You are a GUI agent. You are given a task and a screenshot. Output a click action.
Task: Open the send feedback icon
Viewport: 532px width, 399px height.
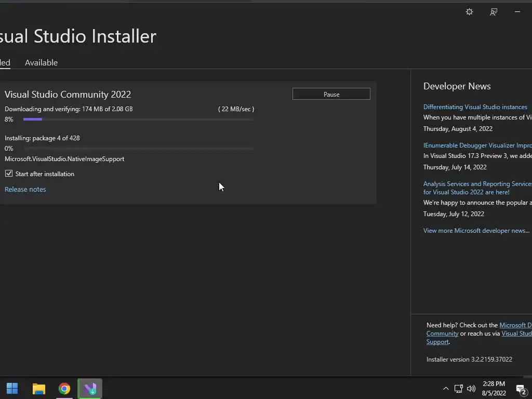pyautogui.click(x=494, y=12)
